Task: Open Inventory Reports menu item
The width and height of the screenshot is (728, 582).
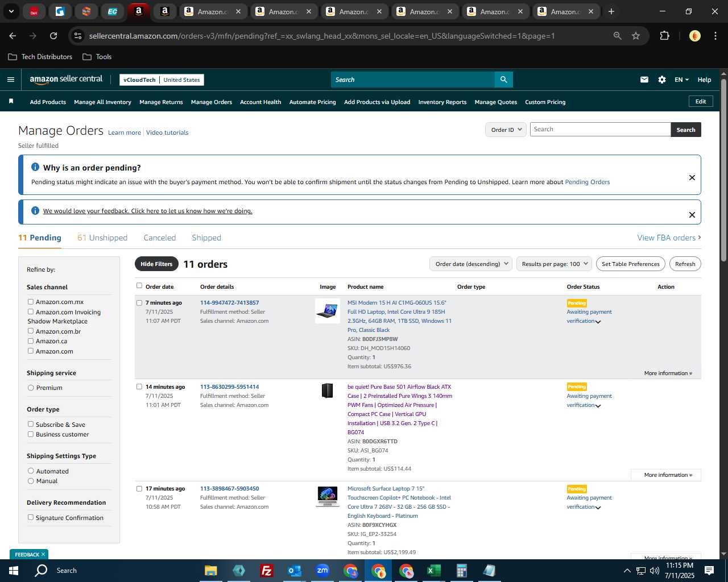Action: pos(442,102)
